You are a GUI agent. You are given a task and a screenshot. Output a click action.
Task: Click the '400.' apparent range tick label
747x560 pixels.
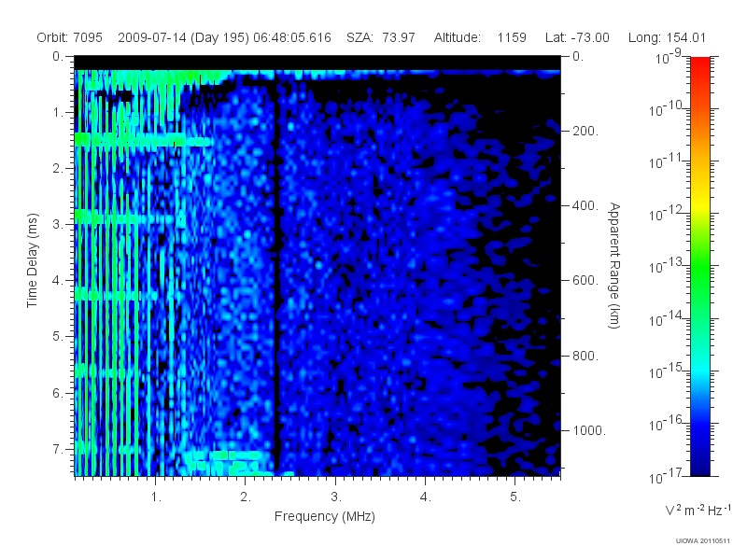pos(585,205)
